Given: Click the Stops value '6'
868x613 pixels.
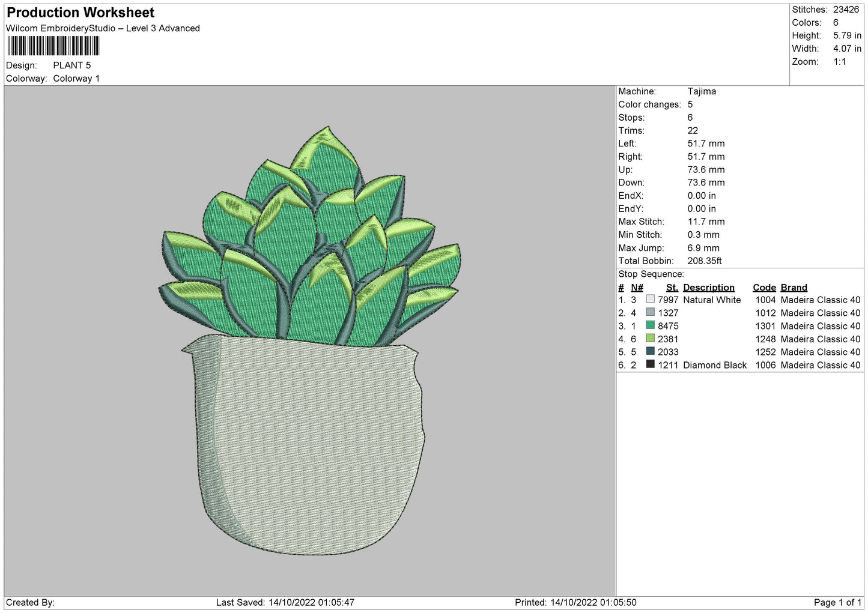Looking at the screenshot, I should [690, 118].
